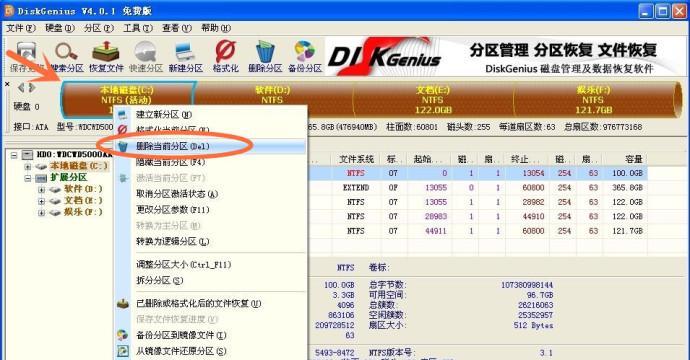Open the 文件(F) menu
690x360 pixels.
[21, 28]
